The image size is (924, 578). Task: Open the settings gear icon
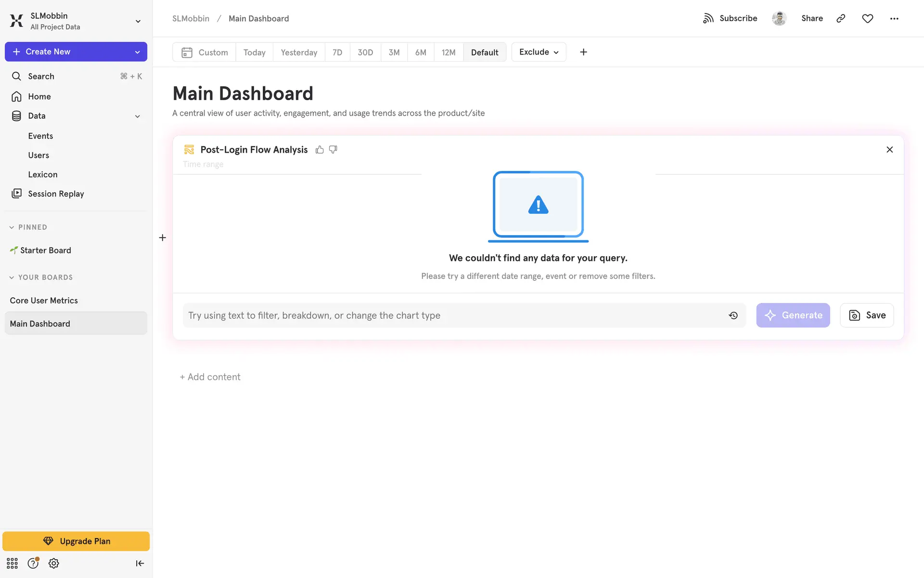click(53, 563)
